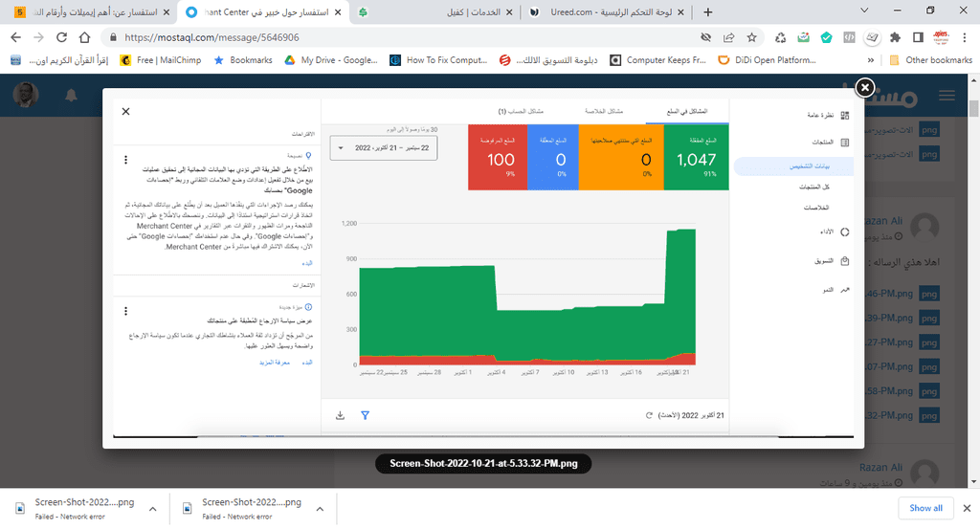Open the browser profile avatar

942,37
